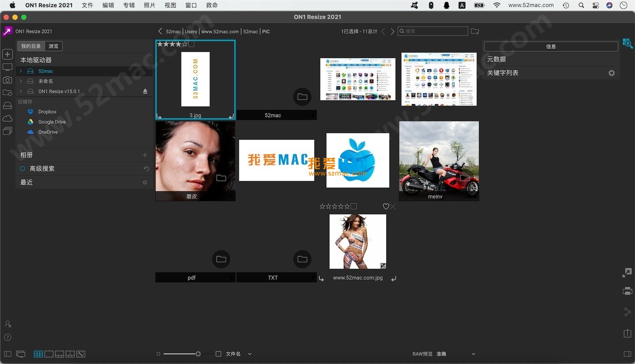635x364 pixels.
Task: Switch to single photo detail view
Action: tap(49, 354)
